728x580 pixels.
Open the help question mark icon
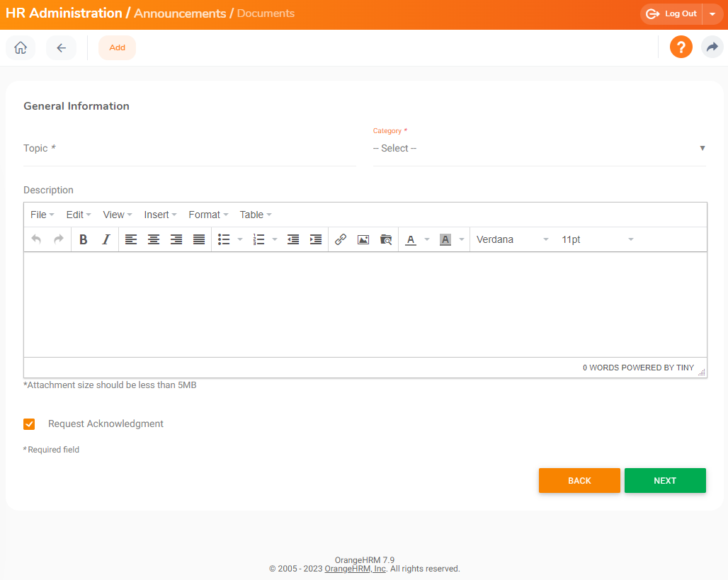(x=681, y=47)
